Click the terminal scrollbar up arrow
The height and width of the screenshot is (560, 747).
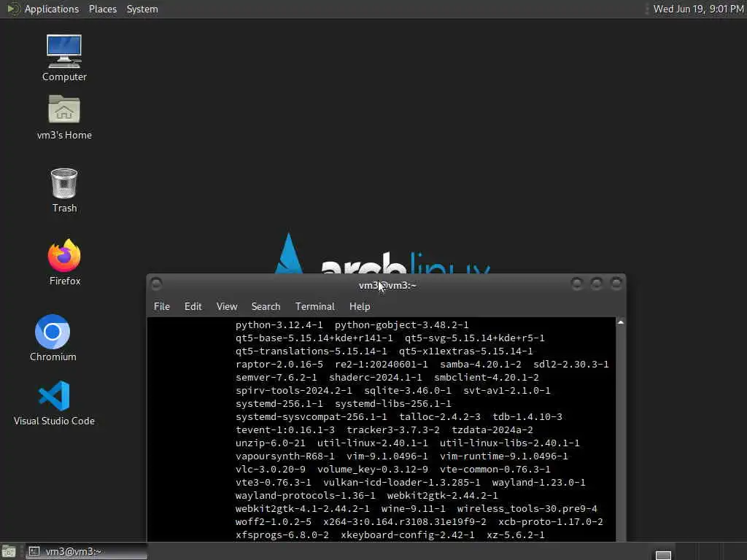[620, 322]
